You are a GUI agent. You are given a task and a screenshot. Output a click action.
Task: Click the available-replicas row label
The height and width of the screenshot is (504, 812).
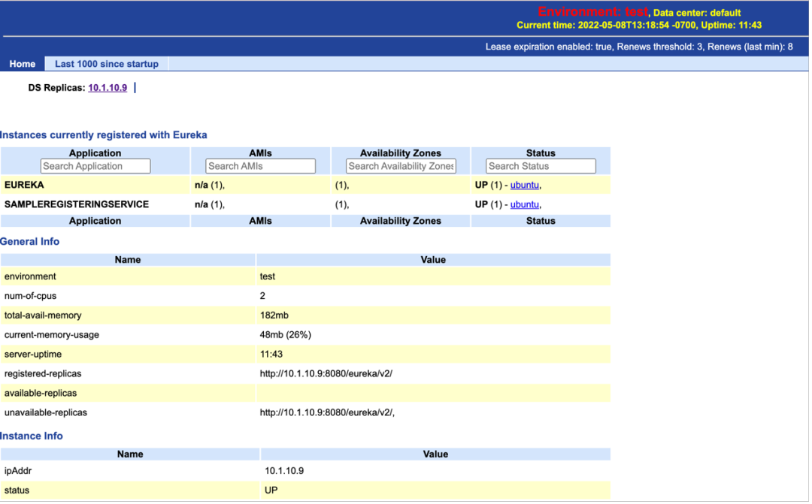41,394
